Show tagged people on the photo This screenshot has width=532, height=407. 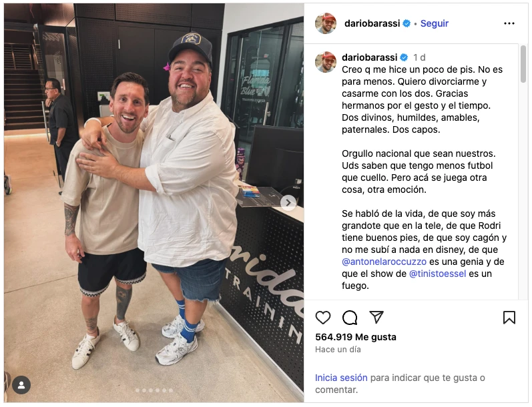(21, 385)
